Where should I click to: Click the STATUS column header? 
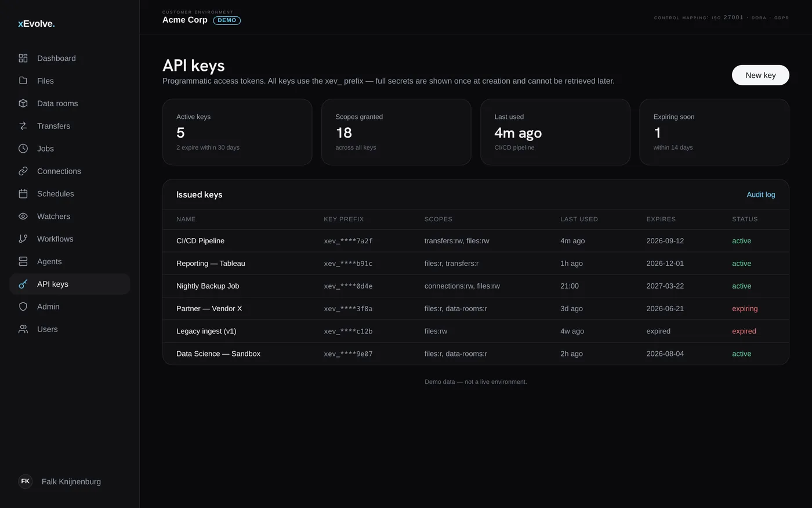tap(745, 219)
